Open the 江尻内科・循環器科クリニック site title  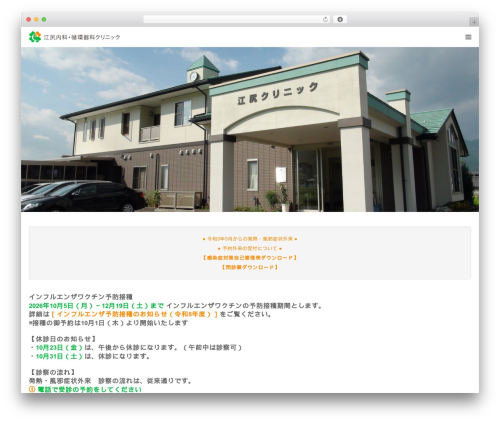pos(82,37)
